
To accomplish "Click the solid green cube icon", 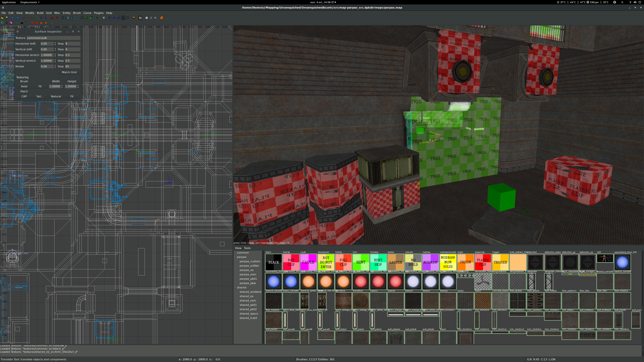I will pyautogui.click(x=91, y=18).
